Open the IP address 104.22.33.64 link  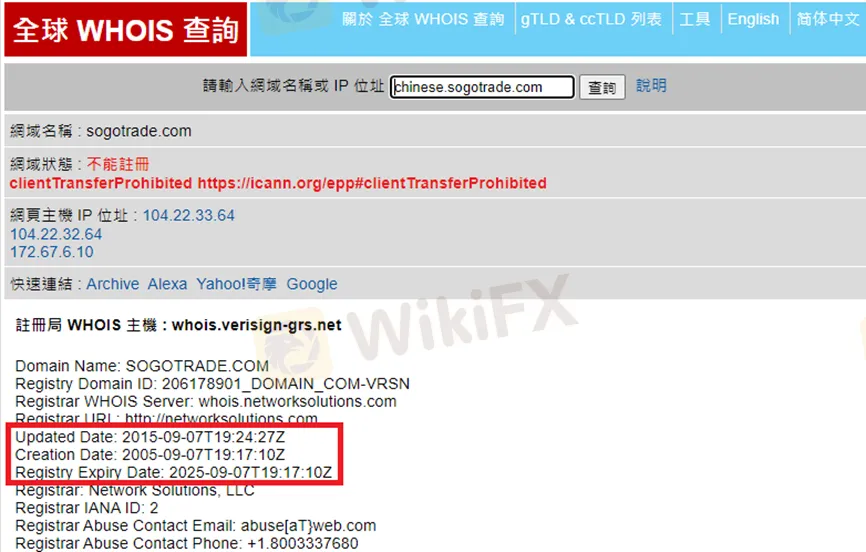(x=189, y=215)
